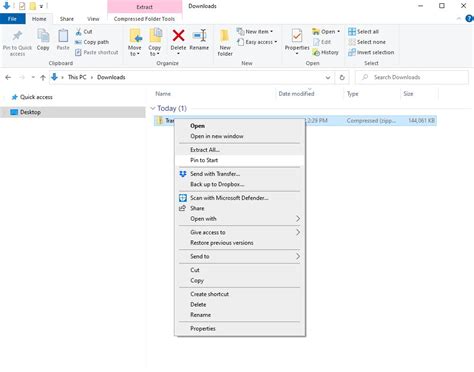This screenshot has width=474, height=372.
Task: Choose Rename in context menu
Action: click(x=239, y=315)
